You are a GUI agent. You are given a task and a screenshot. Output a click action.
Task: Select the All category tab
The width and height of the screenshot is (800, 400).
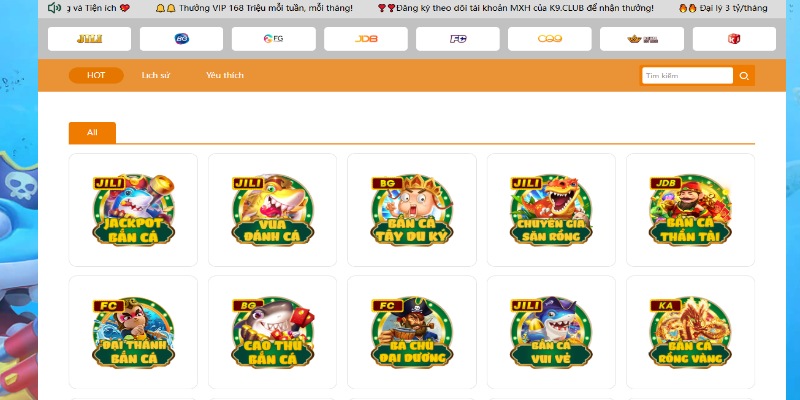coord(92,133)
